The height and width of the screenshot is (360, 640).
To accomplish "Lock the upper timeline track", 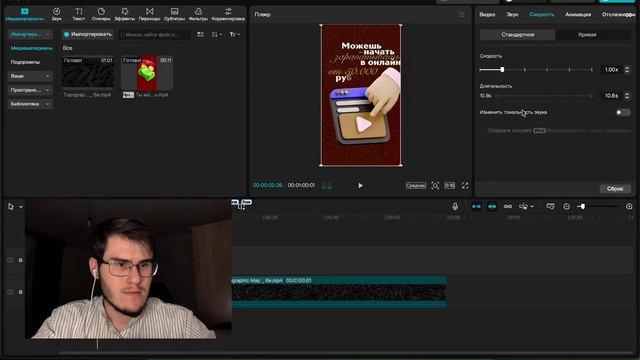I will 20,260.
